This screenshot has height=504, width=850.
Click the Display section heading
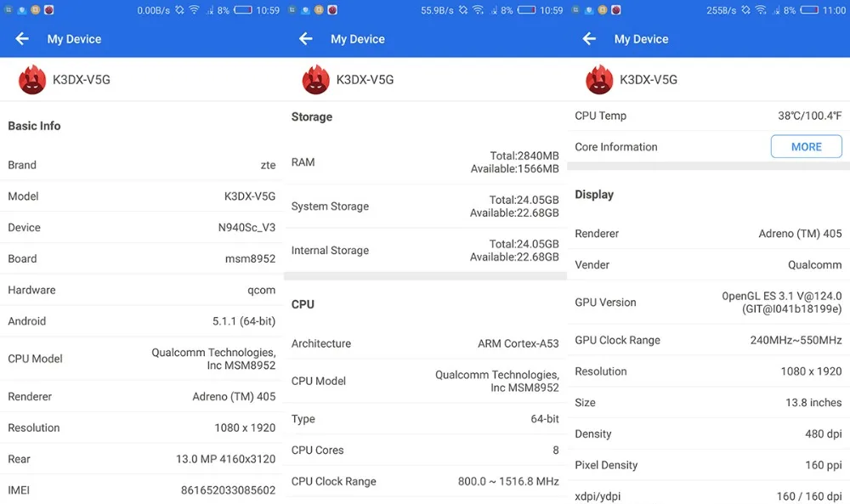coord(594,195)
